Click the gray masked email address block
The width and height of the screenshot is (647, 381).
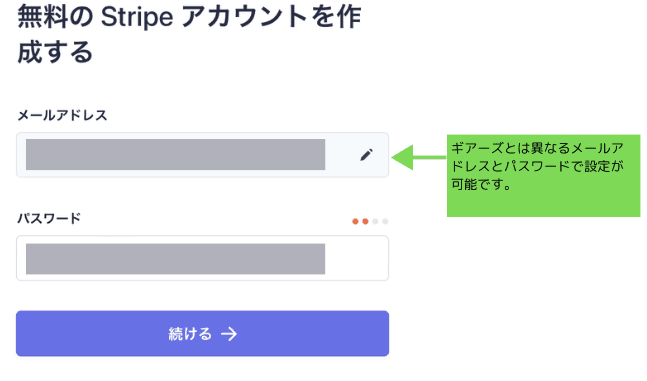point(175,154)
